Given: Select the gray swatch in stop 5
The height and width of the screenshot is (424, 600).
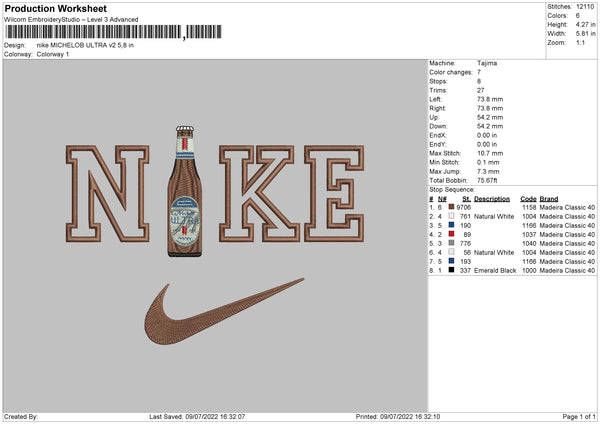Looking at the screenshot, I should click(451, 243).
